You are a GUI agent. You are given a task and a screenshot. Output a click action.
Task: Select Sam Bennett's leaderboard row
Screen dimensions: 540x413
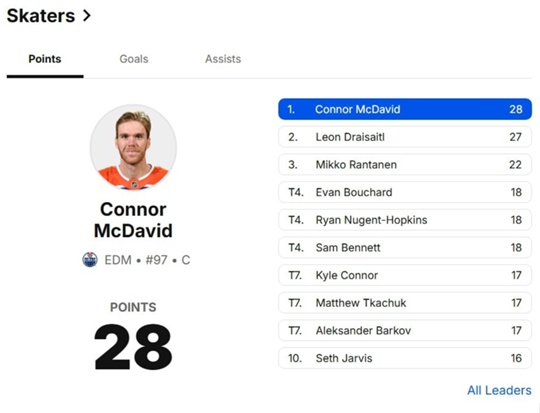(x=405, y=247)
